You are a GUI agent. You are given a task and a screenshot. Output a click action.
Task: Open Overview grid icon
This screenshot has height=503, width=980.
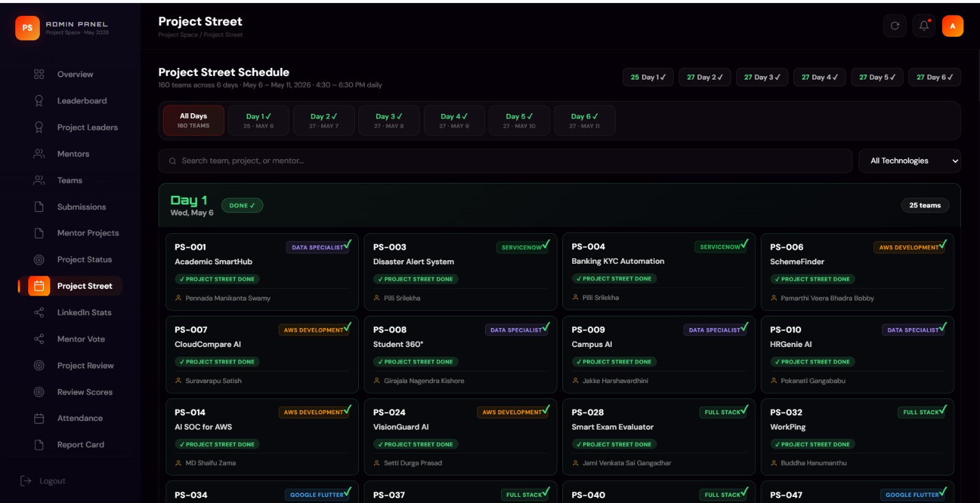click(39, 74)
